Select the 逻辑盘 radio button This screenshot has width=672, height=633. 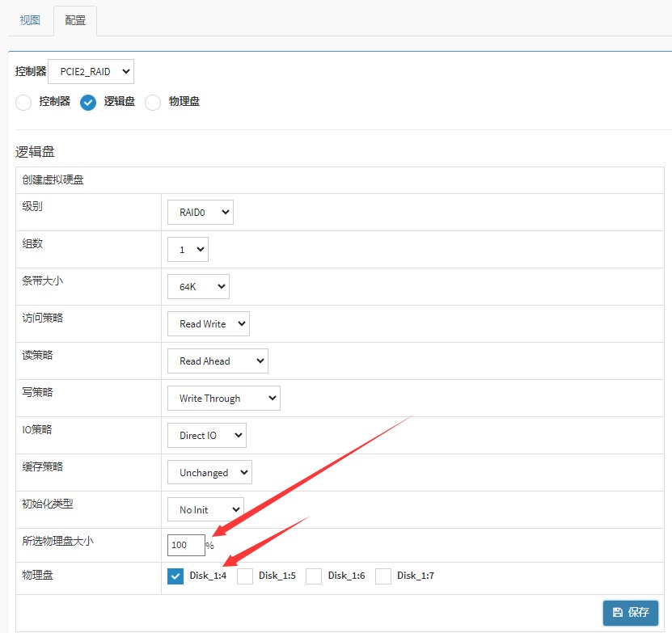pyautogui.click(x=88, y=103)
